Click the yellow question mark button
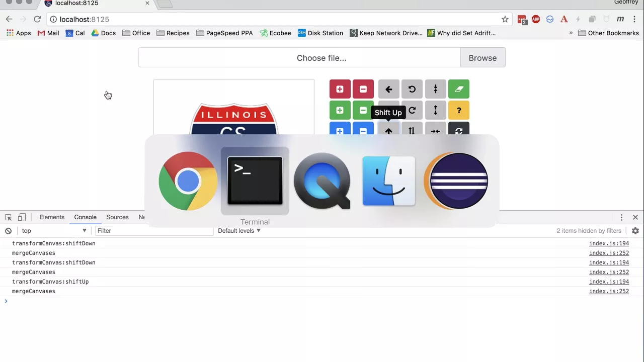The image size is (644, 362). pyautogui.click(x=459, y=110)
